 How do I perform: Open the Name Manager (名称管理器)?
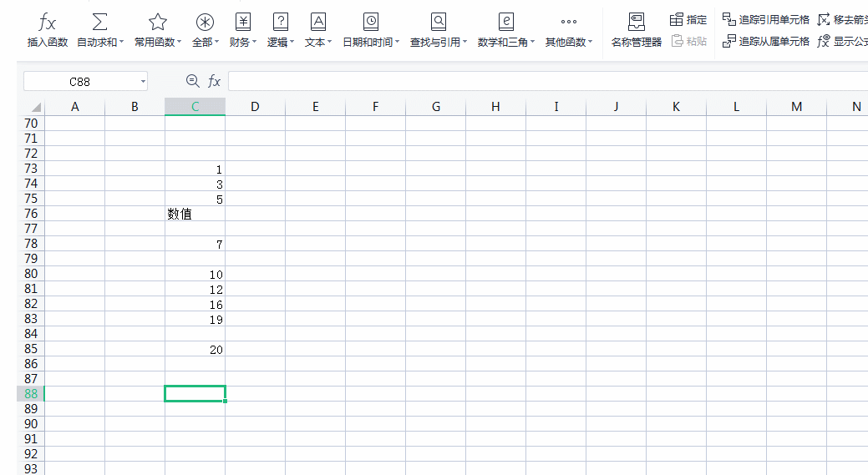tap(637, 30)
